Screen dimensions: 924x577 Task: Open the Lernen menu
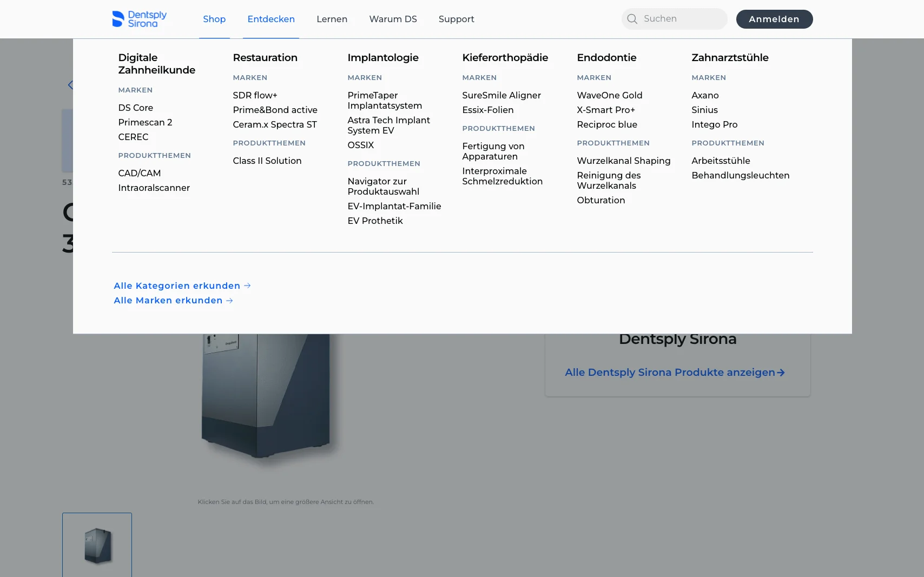click(x=332, y=19)
